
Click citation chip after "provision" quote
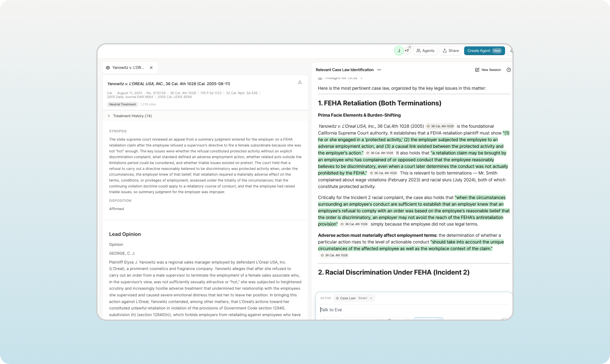[x=354, y=224]
